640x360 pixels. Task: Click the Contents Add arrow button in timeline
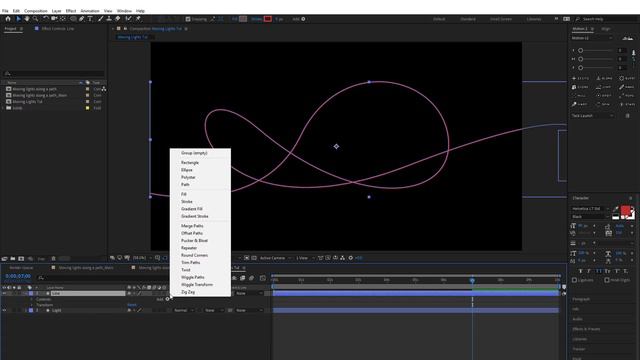click(167, 299)
